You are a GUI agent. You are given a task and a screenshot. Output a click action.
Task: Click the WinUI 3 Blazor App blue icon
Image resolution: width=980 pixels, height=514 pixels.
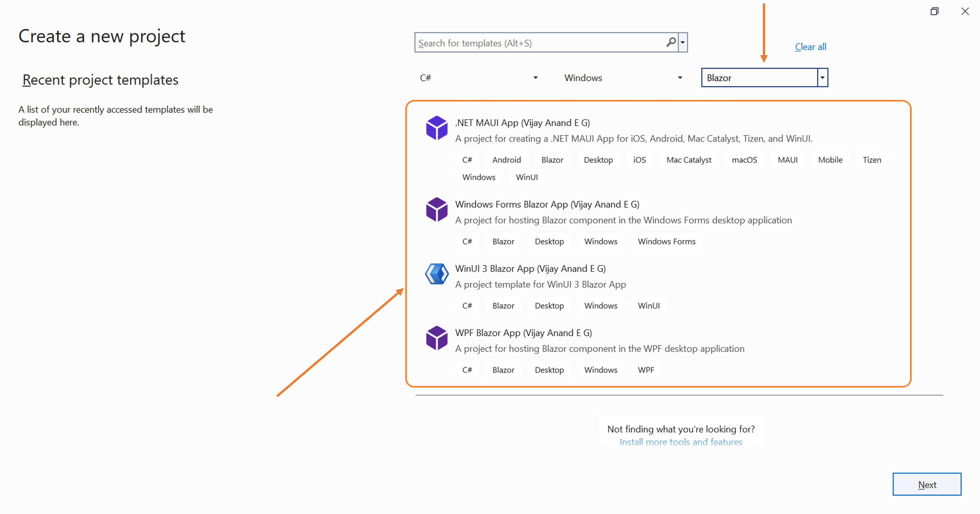436,274
